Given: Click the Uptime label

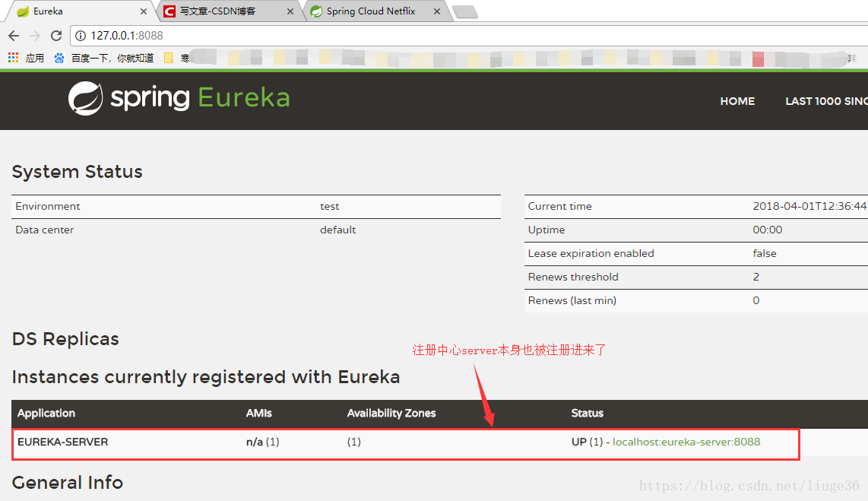Looking at the screenshot, I should pos(546,230).
